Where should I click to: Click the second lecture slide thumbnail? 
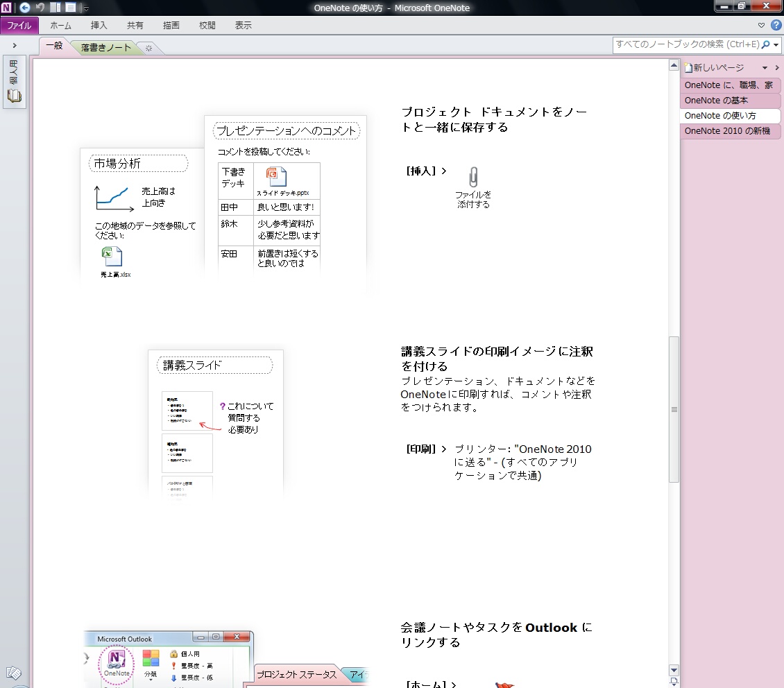[187, 453]
